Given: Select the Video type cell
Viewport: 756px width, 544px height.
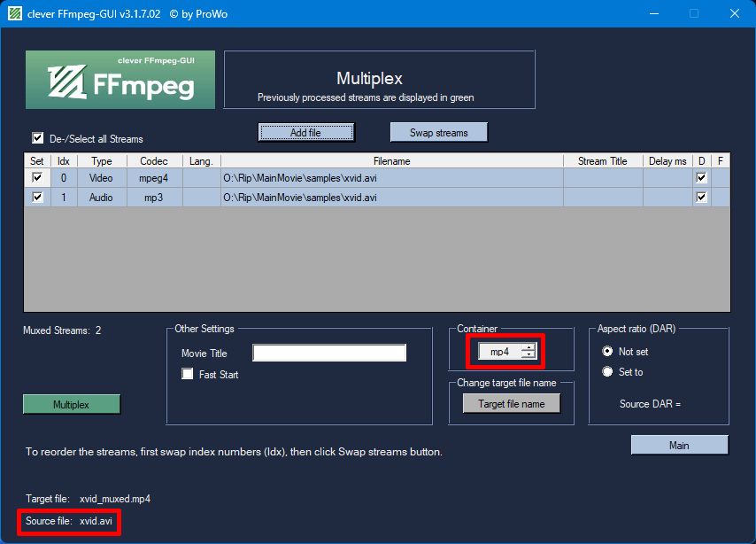Looking at the screenshot, I should [x=102, y=177].
